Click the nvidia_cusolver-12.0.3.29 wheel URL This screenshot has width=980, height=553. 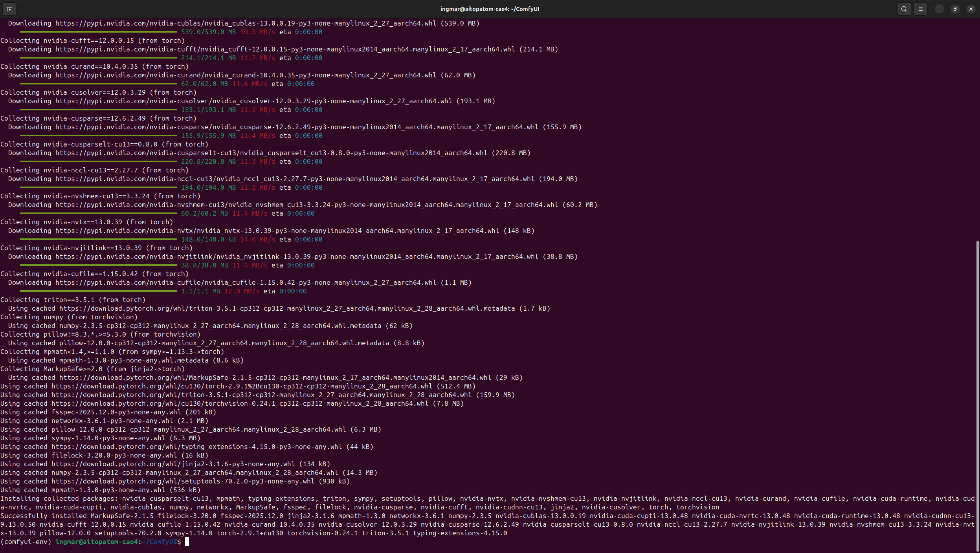pyautogui.click(x=253, y=101)
